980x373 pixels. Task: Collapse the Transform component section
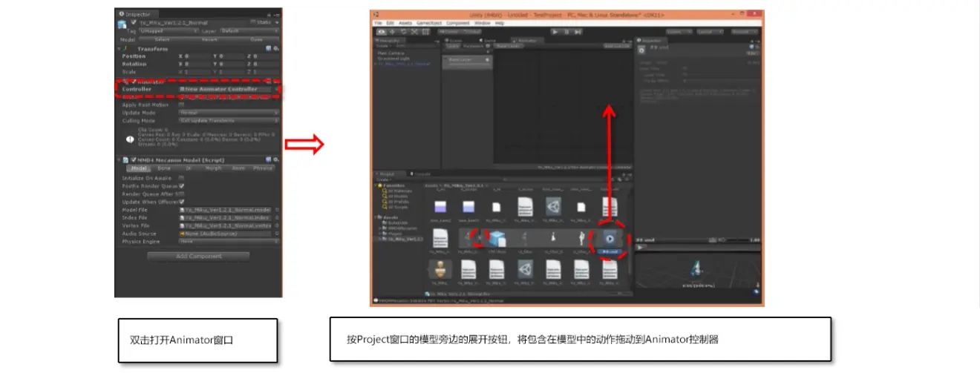[119, 49]
